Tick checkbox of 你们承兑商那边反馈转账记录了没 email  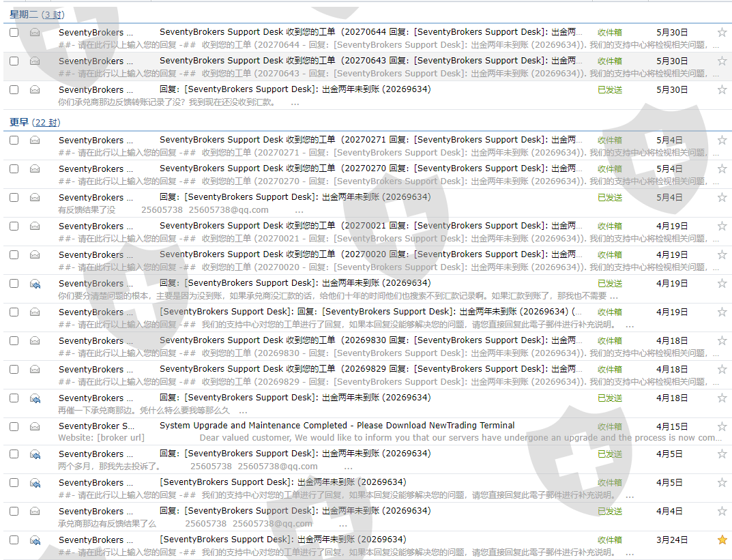tap(14, 89)
